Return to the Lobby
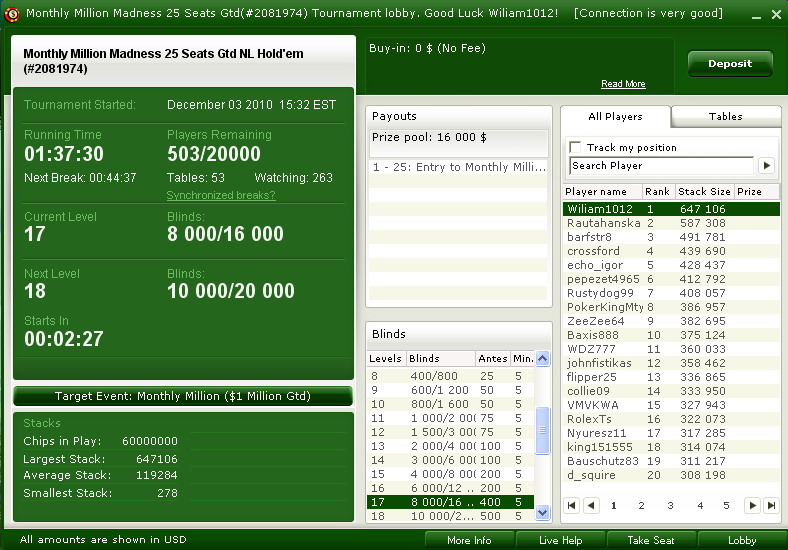This screenshot has width=788, height=550. 742,540
